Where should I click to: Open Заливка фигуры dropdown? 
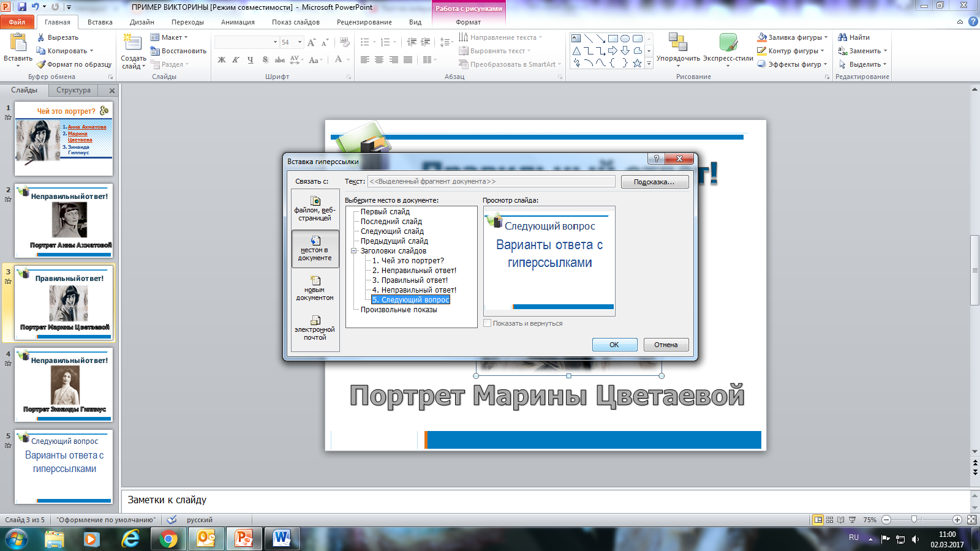tap(793, 37)
